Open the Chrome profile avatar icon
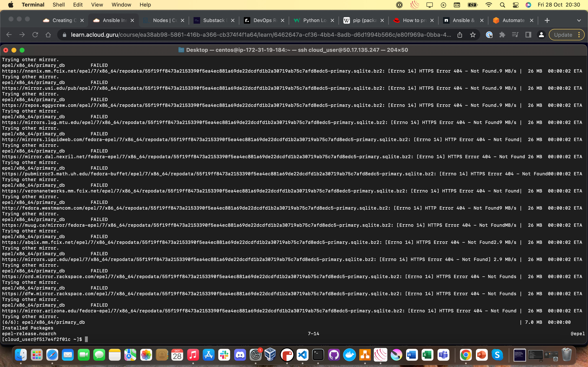 pos(541,35)
